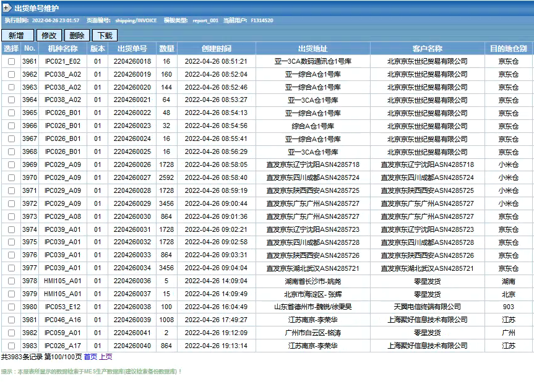The width and height of the screenshot is (534, 392).
Task: Toggle the checkbox for row 3975
Action: click(11, 242)
